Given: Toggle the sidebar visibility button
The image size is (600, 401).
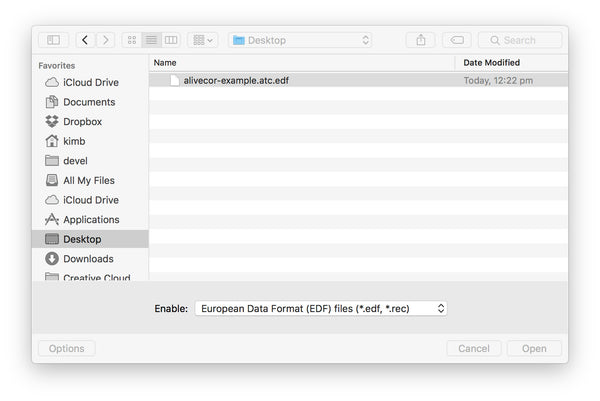Looking at the screenshot, I should [x=54, y=40].
